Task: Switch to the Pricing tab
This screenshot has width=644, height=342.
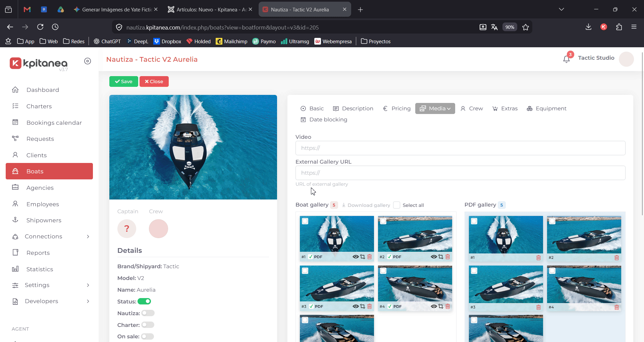Action: coord(397,108)
